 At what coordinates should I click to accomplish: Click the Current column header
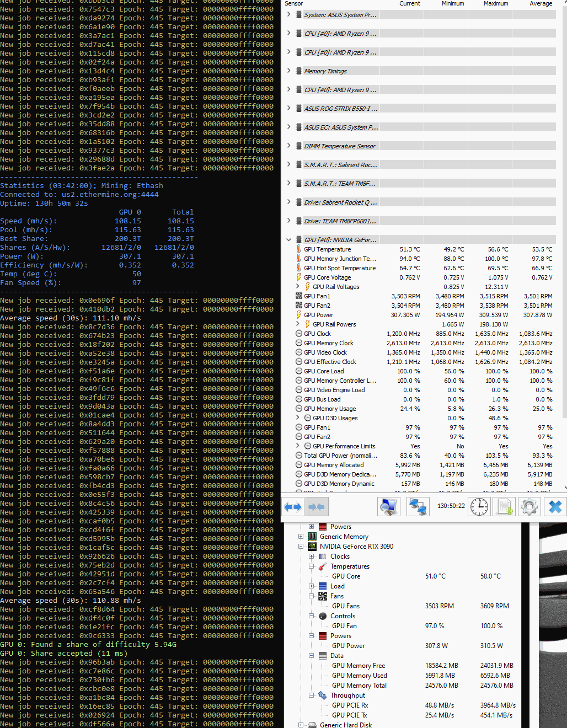point(410,3)
